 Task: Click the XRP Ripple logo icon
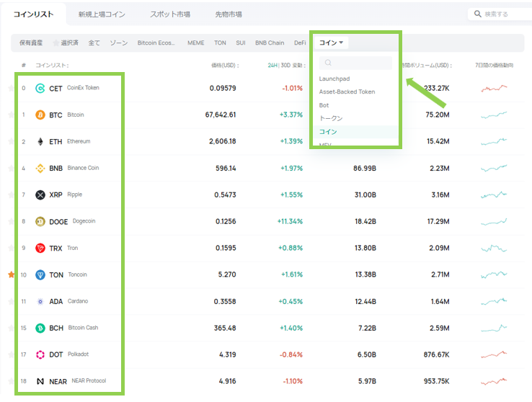click(x=40, y=195)
